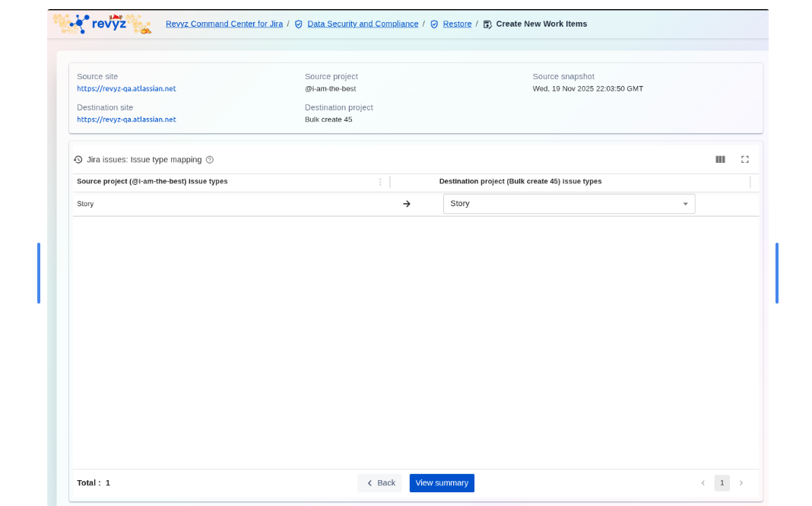The width and height of the screenshot is (812, 506).
Task: Toggle fullscreen view of the table
Action: 745,159
